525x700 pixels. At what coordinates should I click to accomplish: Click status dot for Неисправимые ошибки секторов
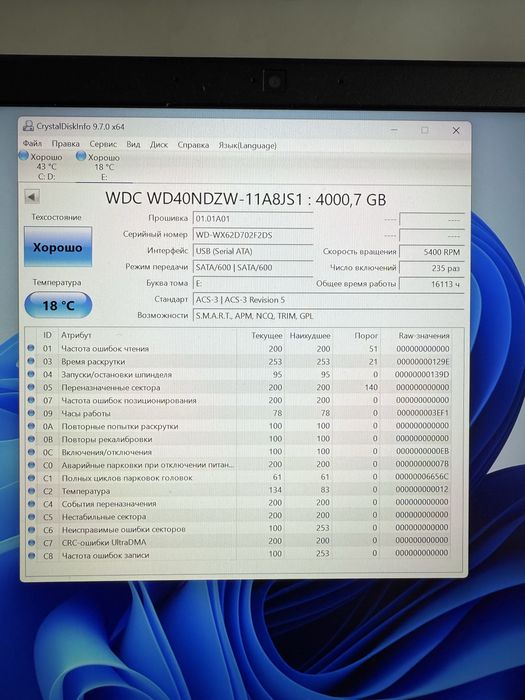point(31,529)
